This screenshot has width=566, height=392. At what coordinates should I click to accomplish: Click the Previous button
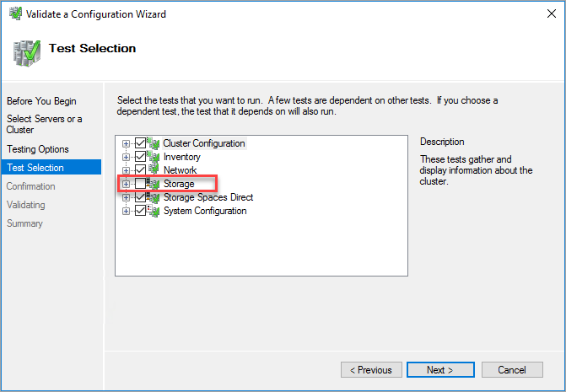(x=371, y=370)
